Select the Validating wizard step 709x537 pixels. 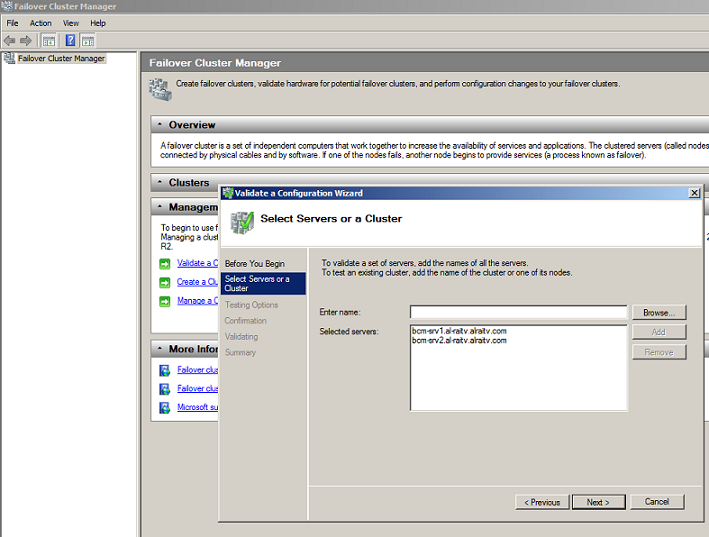241,337
